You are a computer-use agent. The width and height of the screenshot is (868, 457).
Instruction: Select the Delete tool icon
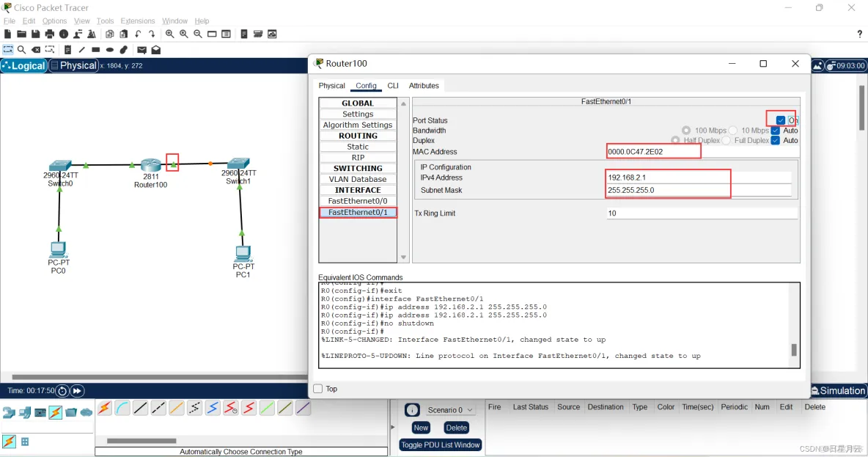(x=35, y=50)
